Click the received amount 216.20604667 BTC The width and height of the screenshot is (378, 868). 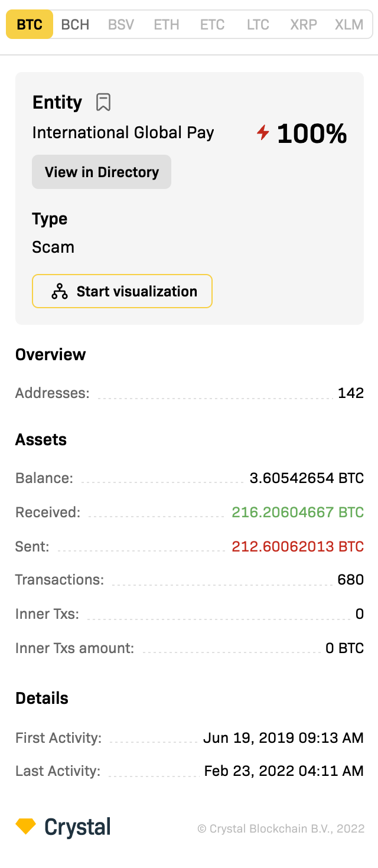click(x=298, y=512)
